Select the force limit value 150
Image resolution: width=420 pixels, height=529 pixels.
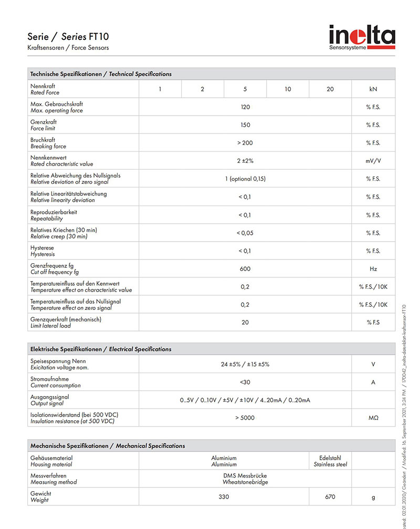[x=245, y=125]
